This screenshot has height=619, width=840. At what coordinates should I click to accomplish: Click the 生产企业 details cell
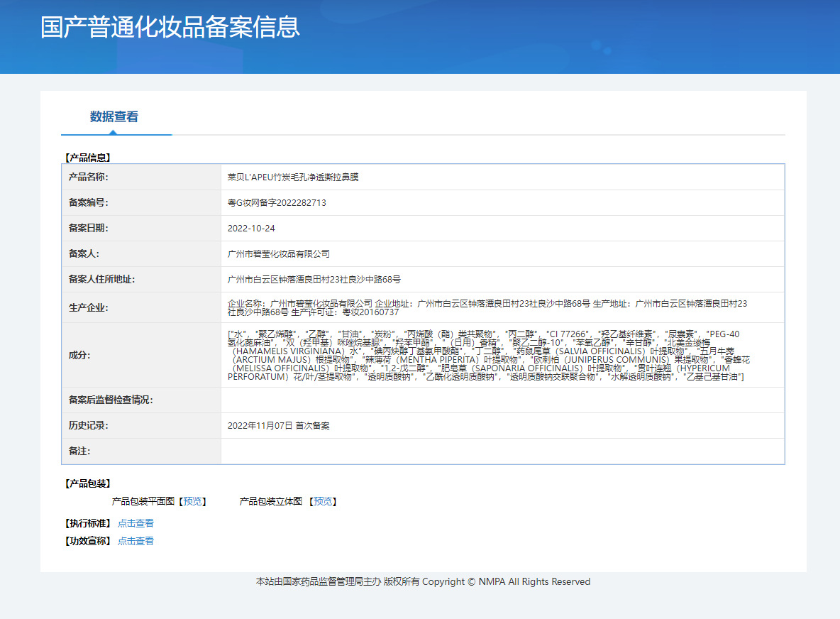(487, 307)
